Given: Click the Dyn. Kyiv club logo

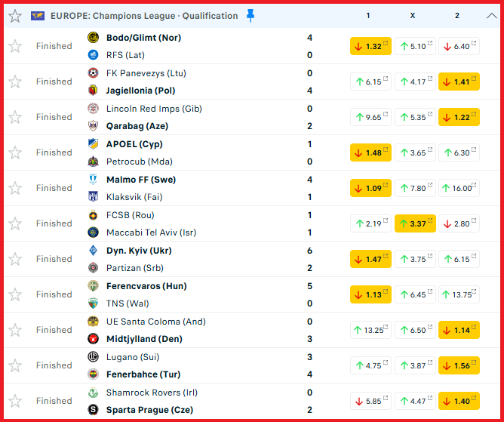Looking at the screenshot, I should pos(93,251).
